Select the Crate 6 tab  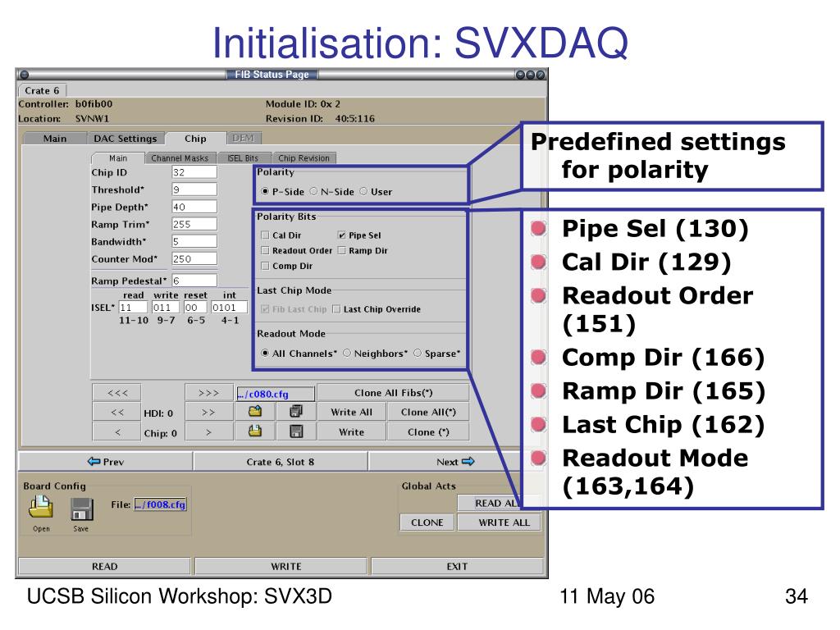(42, 90)
